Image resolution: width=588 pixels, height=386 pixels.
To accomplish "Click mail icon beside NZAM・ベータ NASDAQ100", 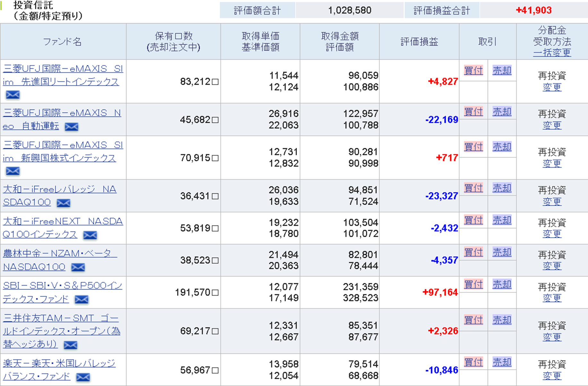I will [x=78, y=267].
